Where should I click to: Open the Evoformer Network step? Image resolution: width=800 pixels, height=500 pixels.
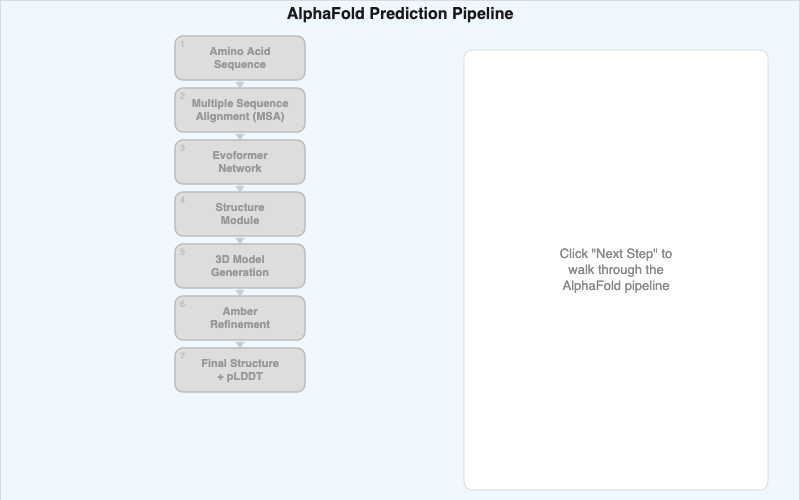click(240, 162)
